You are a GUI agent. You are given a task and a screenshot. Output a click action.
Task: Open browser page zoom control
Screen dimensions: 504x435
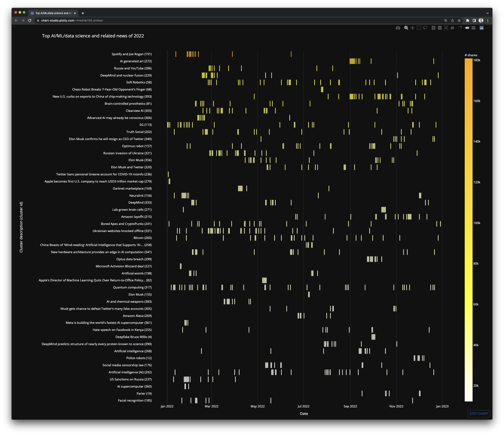point(446,21)
